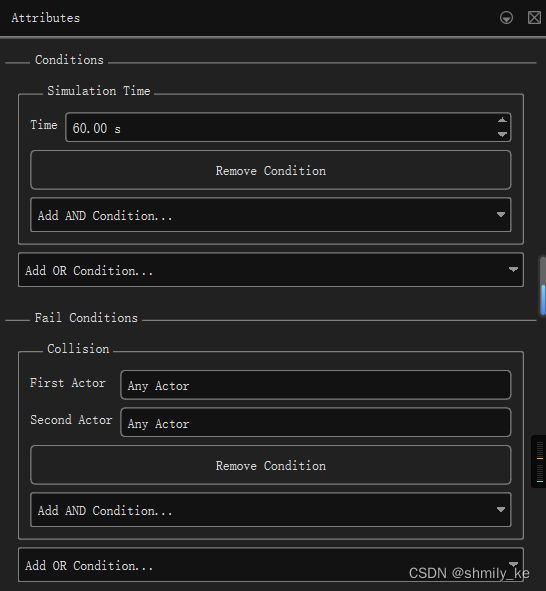The height and width of the screenshot is (591, 546).
Task: Open Add OR Condition dropdown under Conditions
Action: (271, 270)
